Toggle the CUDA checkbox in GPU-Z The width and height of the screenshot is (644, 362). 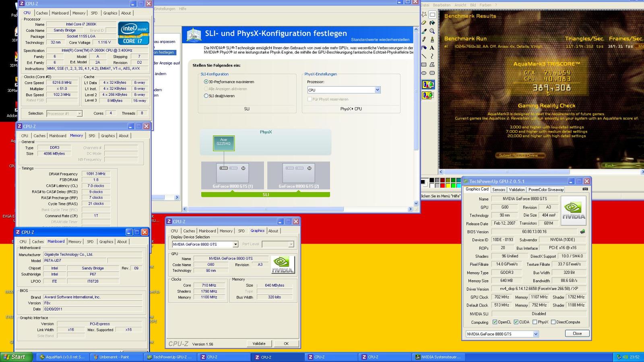516,322
